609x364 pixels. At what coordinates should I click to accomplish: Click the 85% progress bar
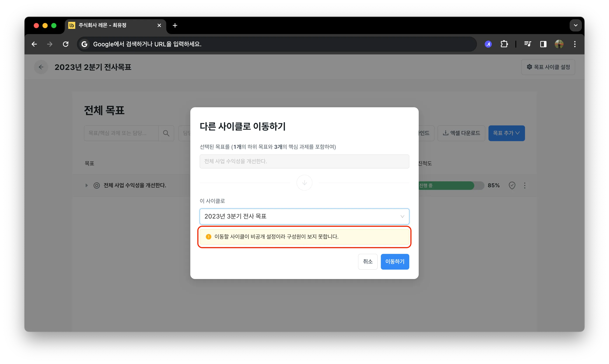click(x=451, y=185)
